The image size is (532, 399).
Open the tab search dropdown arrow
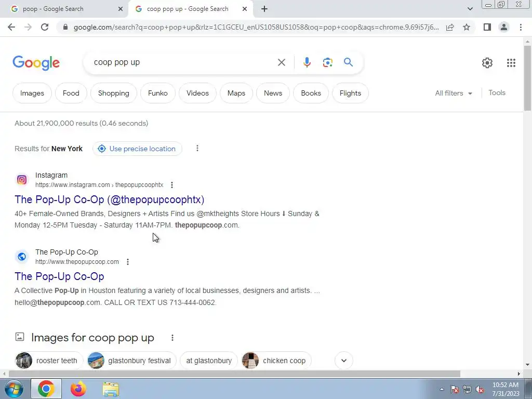(x=470, y=9)
